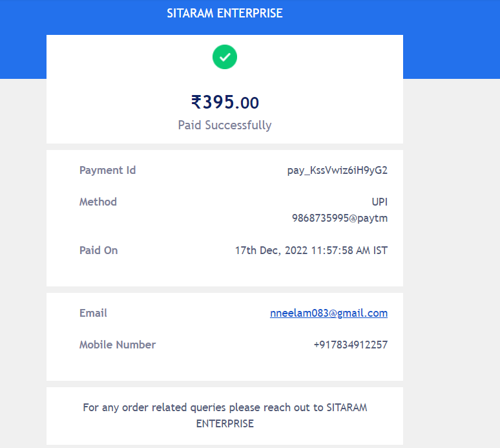The width and height of the screenshot is (500, 448).
Task: Click the Method label
Action: click(x=98, y=202)
